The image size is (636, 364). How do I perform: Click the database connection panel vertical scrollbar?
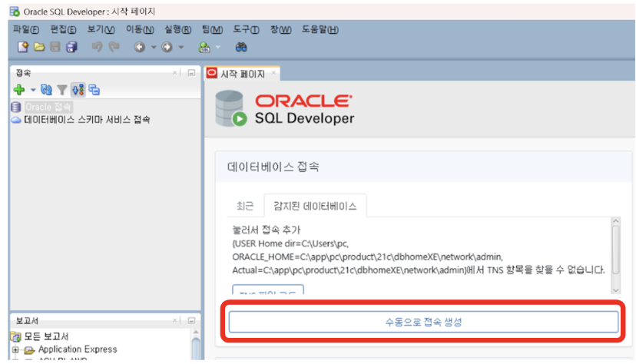[614, 246]
